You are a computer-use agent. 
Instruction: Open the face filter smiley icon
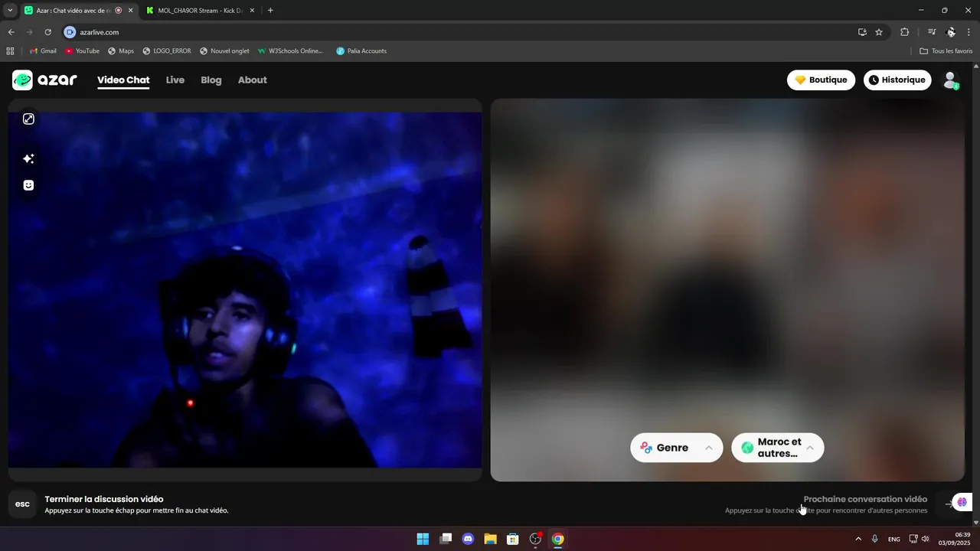28,185
